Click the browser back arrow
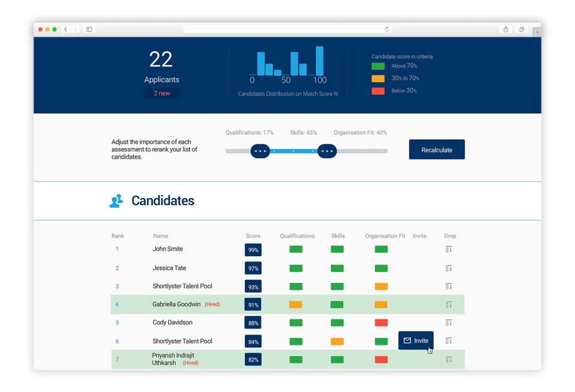Screen dimensions: 575x392 [65, 29]
